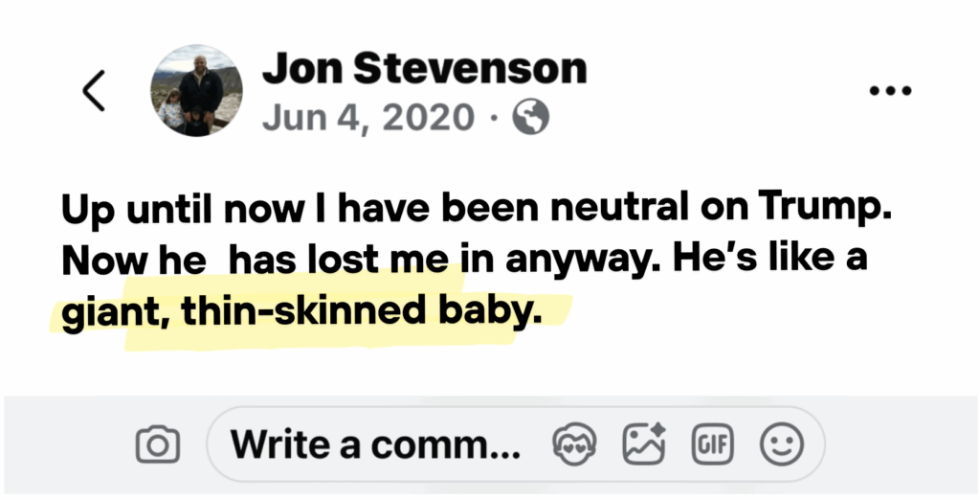980x500 pixels.
Task: Open Jon Stevenson's profile picture
Action: [196, 90]
